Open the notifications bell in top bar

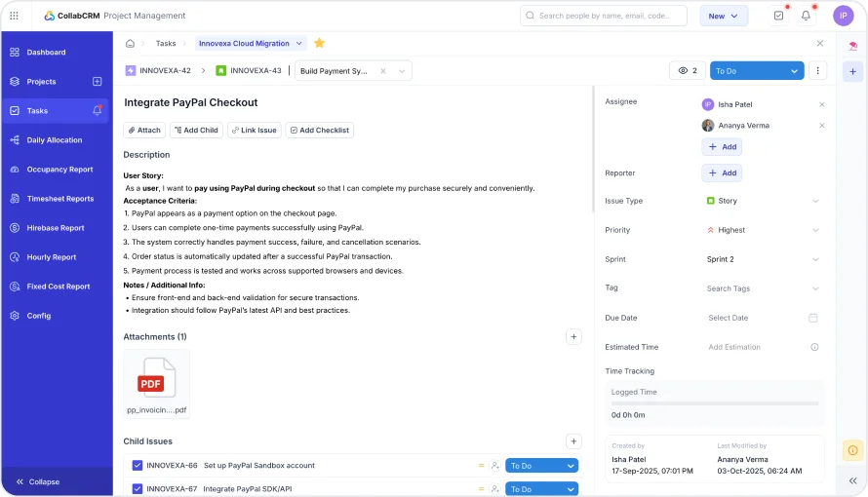[x=806, y=16]
